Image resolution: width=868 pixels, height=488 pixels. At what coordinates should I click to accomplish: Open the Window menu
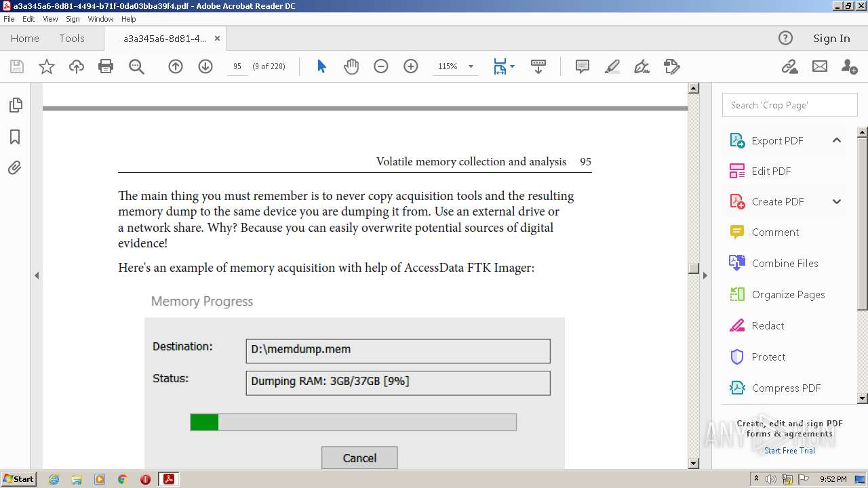pos(100,19)
